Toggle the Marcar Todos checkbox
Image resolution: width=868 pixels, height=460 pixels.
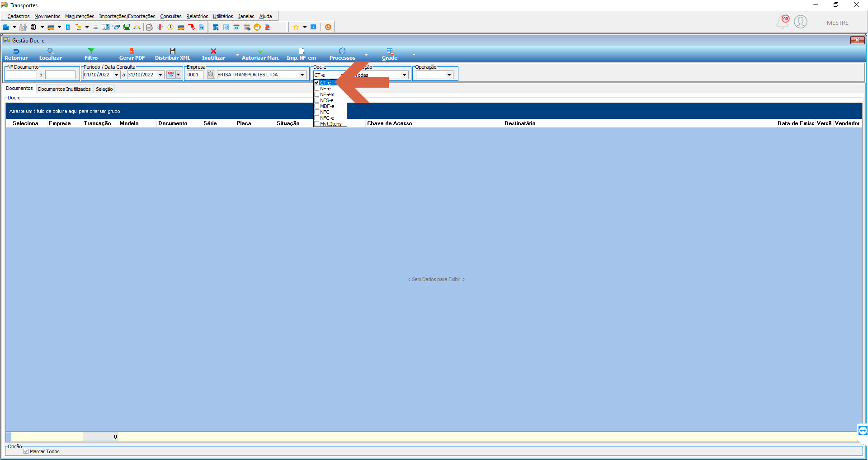click(x=26, y=451)
